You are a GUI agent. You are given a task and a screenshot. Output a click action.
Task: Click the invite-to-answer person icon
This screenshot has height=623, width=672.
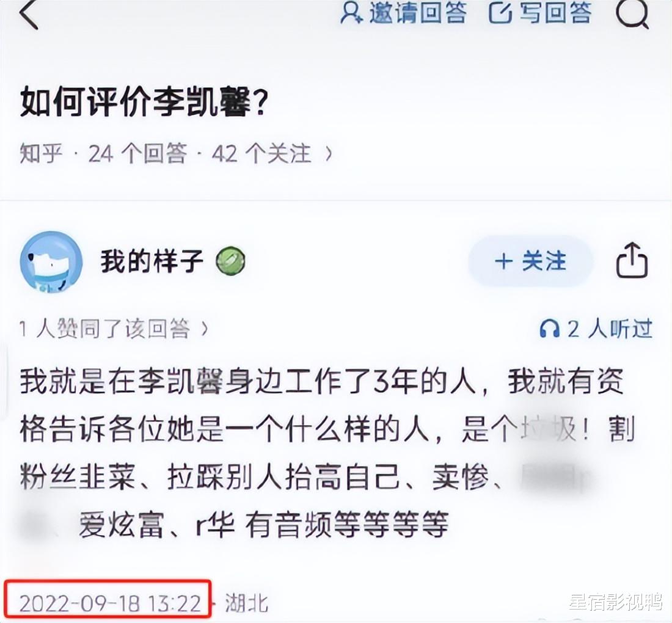pyautogui.click(x=351, y=13)
